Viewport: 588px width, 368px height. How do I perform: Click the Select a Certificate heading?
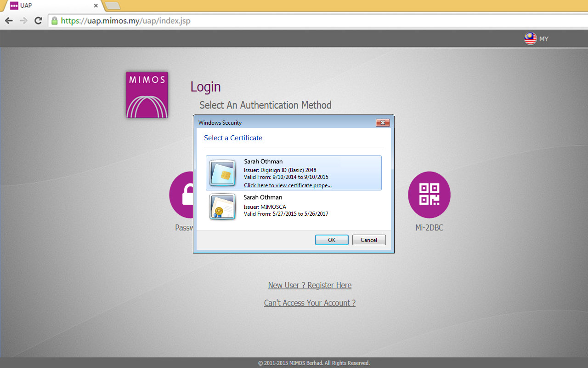click(x=233, y=138)
